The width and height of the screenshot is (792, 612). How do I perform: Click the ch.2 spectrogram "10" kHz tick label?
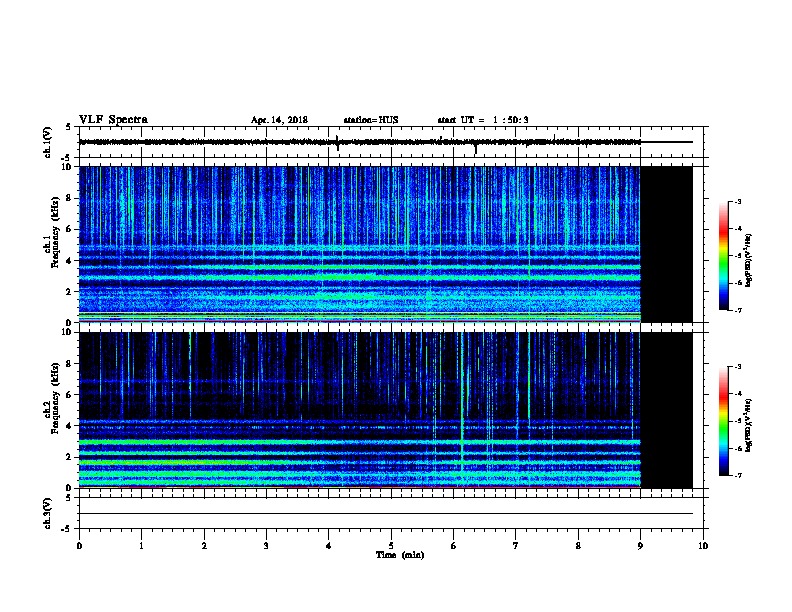[x=67, y=332]
